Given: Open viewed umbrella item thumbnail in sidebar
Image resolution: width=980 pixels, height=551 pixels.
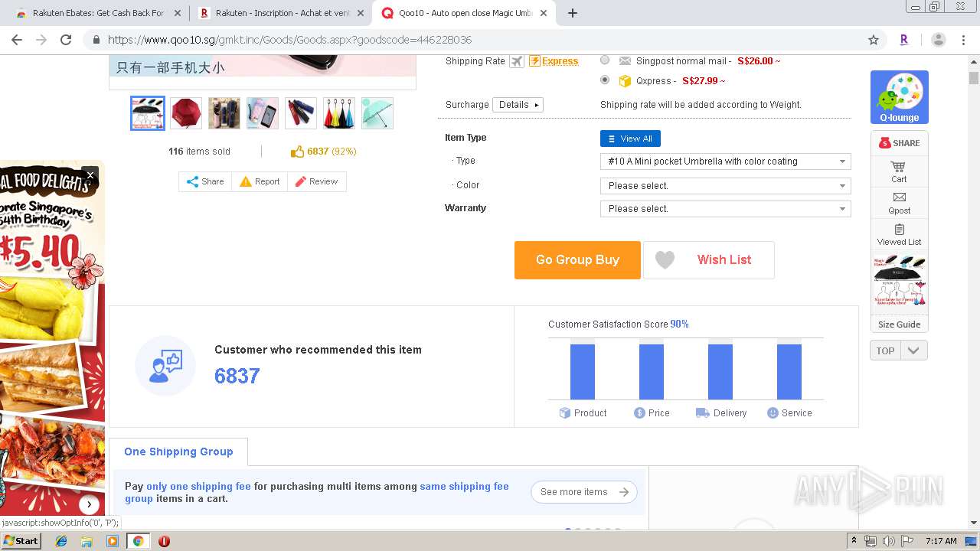Looking at the screenshot, I should (900, 282).
